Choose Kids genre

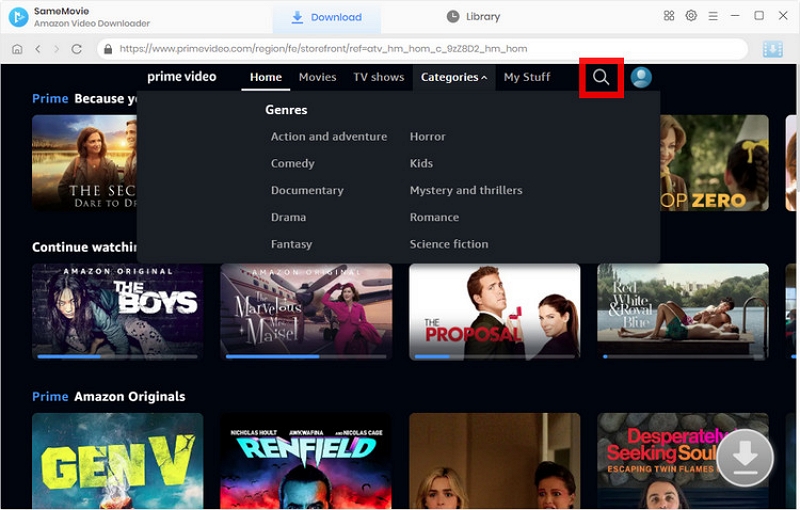coord(421,164)
